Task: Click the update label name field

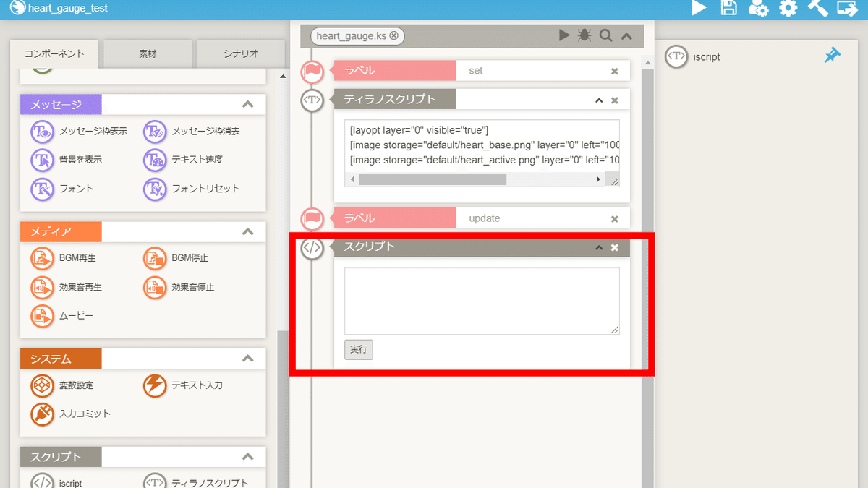Action: click(531, 218)
